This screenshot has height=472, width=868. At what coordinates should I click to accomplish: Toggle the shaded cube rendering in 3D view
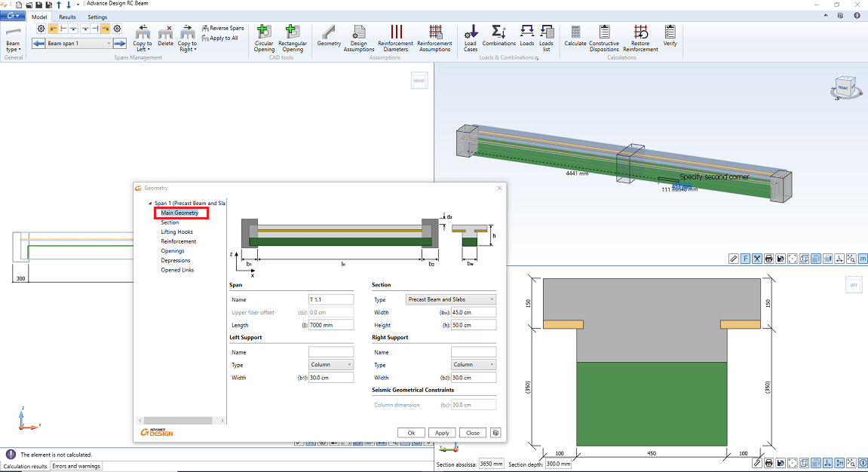816,259
